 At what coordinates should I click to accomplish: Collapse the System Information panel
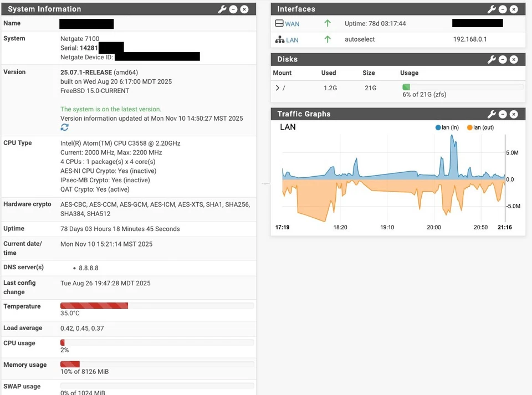[233, 9]
